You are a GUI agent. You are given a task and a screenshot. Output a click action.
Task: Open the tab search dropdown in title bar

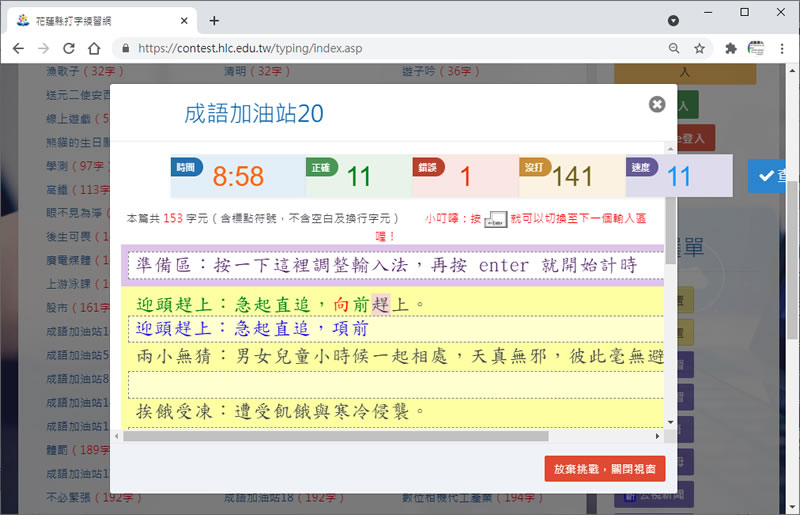pyautogui.click(x=673, y=20)
